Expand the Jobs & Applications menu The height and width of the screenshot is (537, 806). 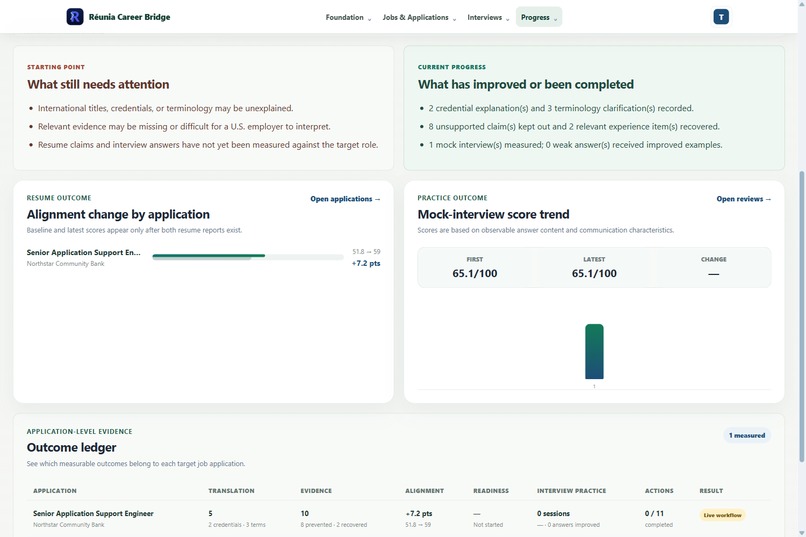tap(419, 17)
